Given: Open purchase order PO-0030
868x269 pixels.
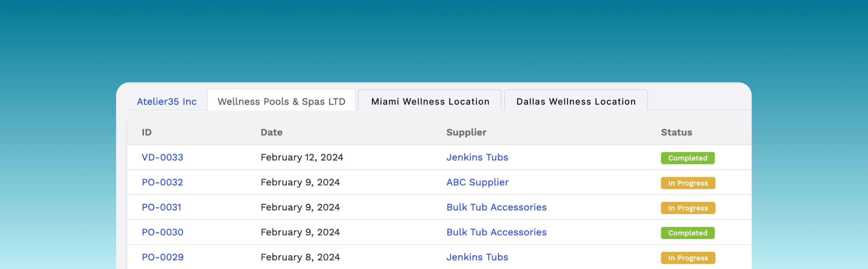Looking at the screenshot, I should pyautogui.click(x=162, y=232).
